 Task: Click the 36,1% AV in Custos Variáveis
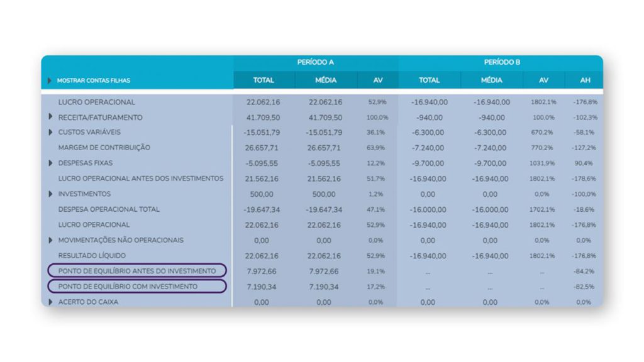tap(376, 133)
